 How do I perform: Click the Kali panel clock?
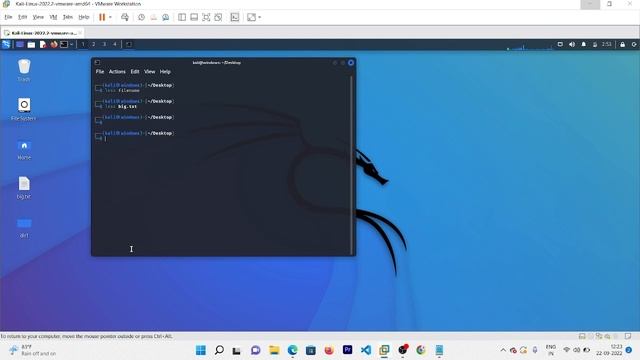click(607, 44)
